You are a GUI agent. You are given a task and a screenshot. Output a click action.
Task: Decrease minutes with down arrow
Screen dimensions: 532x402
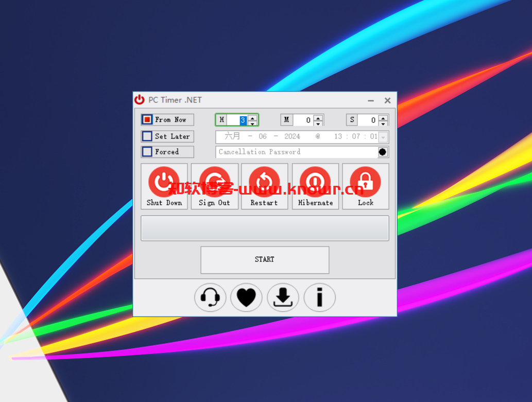click(x=318, y=123)
